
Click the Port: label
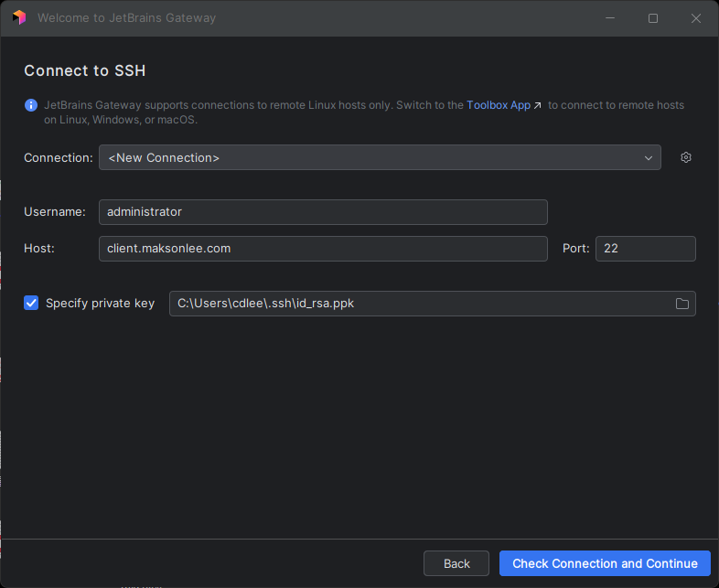576,249
